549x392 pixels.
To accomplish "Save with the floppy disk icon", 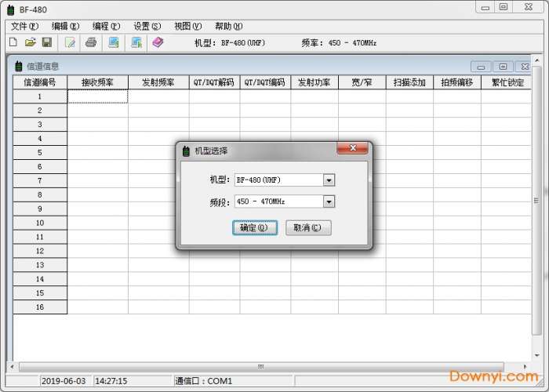I will point(47,42).
